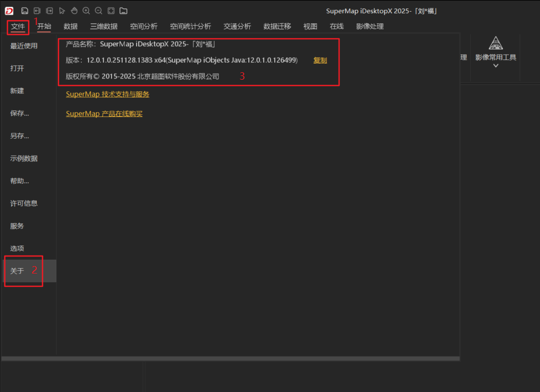Select the hand pan tool
The height and width of the screenshot is (392, 540).
point(74,11)
